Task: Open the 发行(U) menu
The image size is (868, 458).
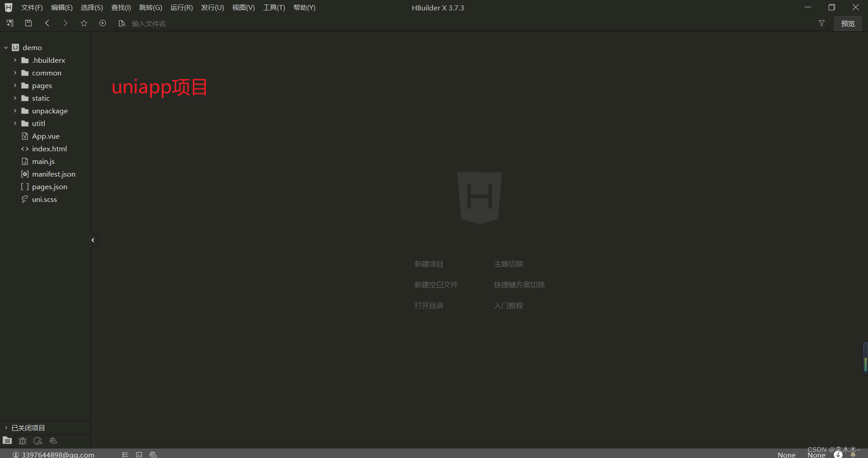Action: tap(212, 8)
